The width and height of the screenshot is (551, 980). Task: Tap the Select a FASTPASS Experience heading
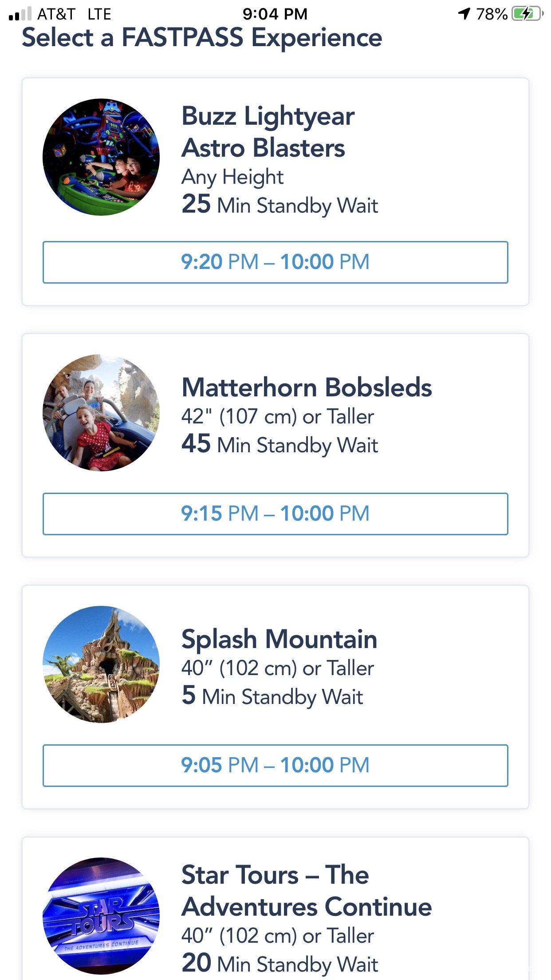[x=202, y=38]
